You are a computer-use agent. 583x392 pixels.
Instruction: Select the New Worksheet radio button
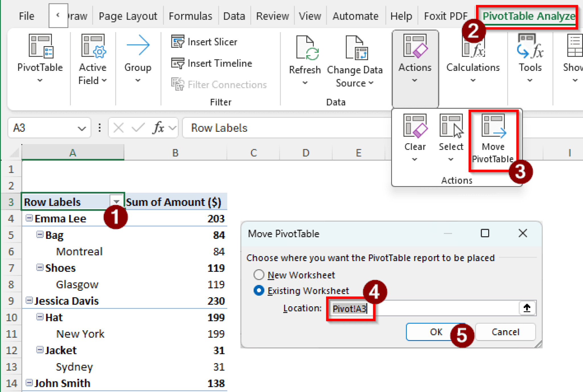point(258,274)
